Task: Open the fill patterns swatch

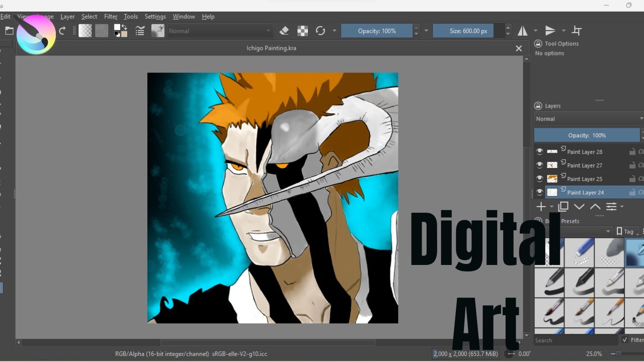Action: point(102,31)
